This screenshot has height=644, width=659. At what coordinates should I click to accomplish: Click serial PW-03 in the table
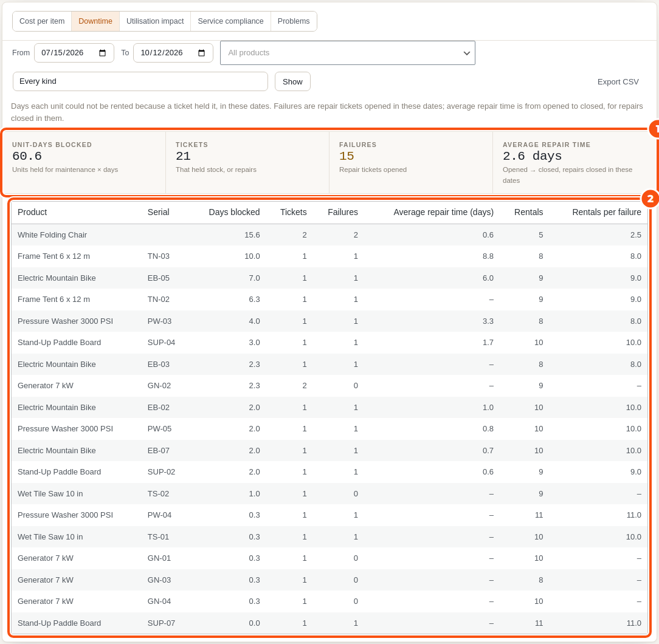coord(159,321)
